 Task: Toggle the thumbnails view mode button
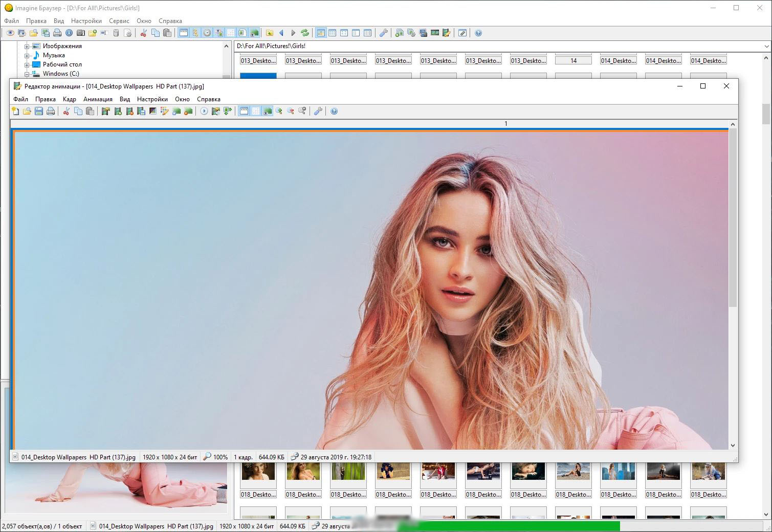321,33
